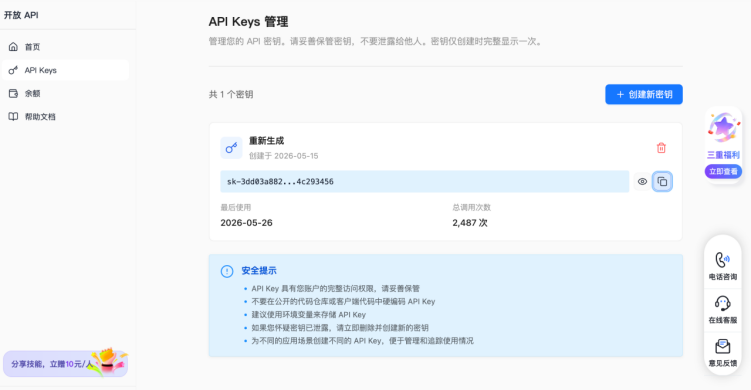Click the book icon beside 帮助文档
The image size is (751, 390).
[x=13, y=116]
